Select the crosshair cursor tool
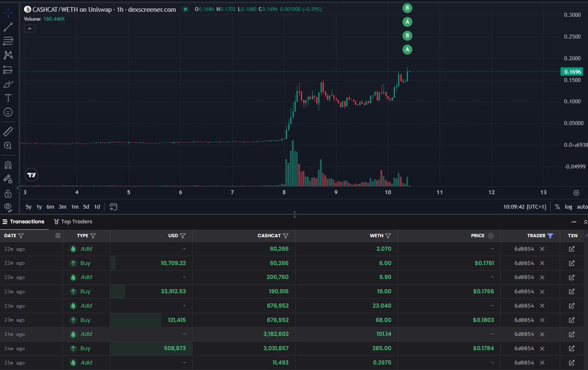 [x=8, y=13]
